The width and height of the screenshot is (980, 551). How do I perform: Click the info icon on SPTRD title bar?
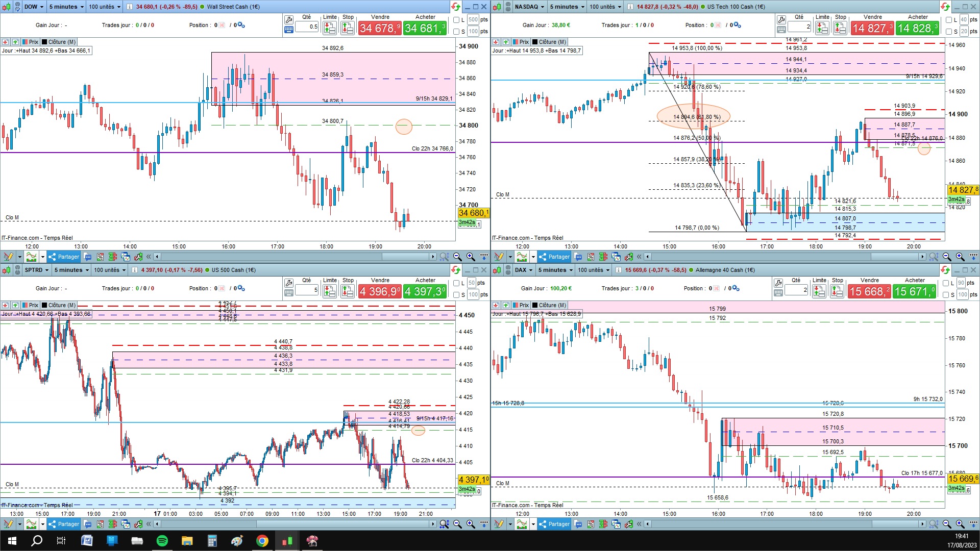tap(135, 270)
